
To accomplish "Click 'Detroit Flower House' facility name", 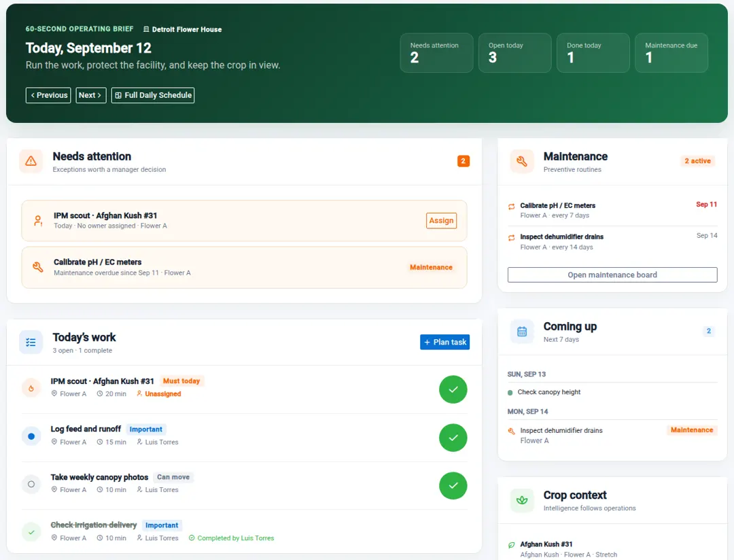I will (187, 29).
